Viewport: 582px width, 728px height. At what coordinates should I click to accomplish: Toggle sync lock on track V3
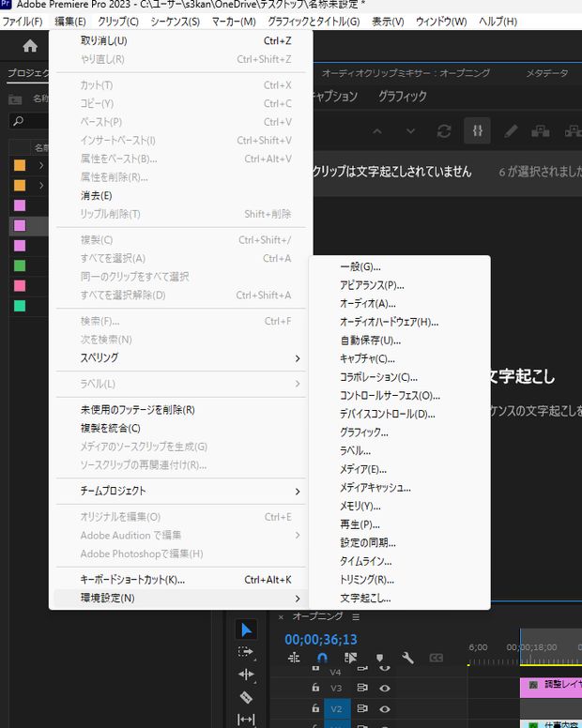(x=362, y=688)
